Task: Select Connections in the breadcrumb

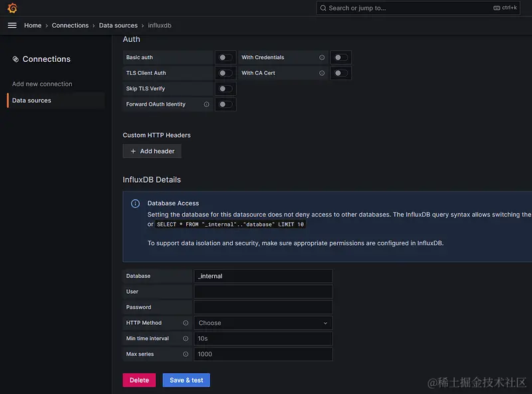Action: click(x=70, y=25)
